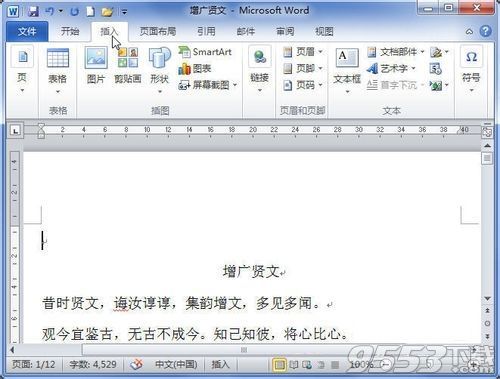Toggle the 插入 insert mode in status bar
500x379 pixels.
[220, 365]
